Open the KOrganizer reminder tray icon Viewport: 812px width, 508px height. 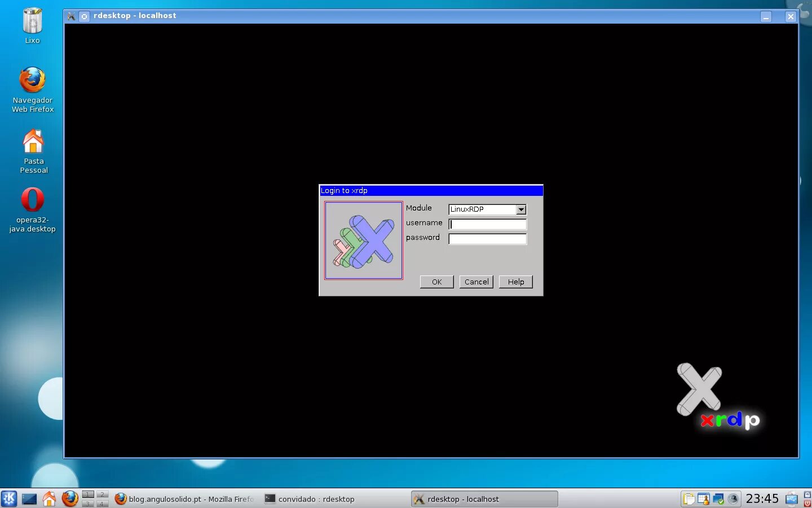[x=703, y=499]
